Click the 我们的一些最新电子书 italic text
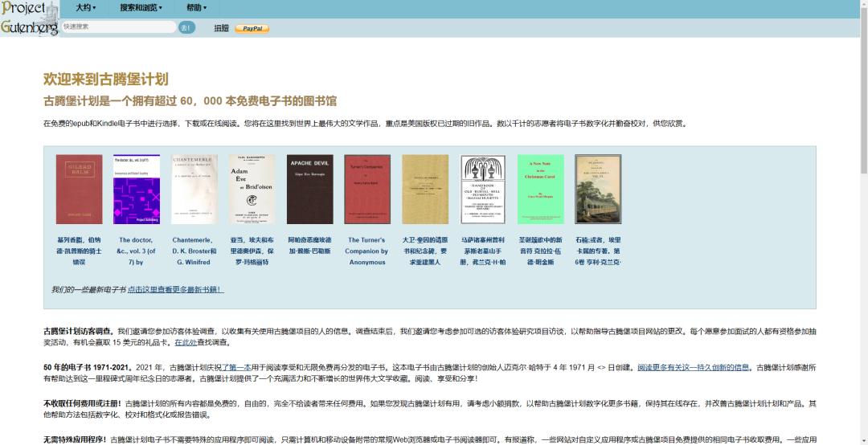This screenshot has width=868, height=445. click(x=88, y=289)
